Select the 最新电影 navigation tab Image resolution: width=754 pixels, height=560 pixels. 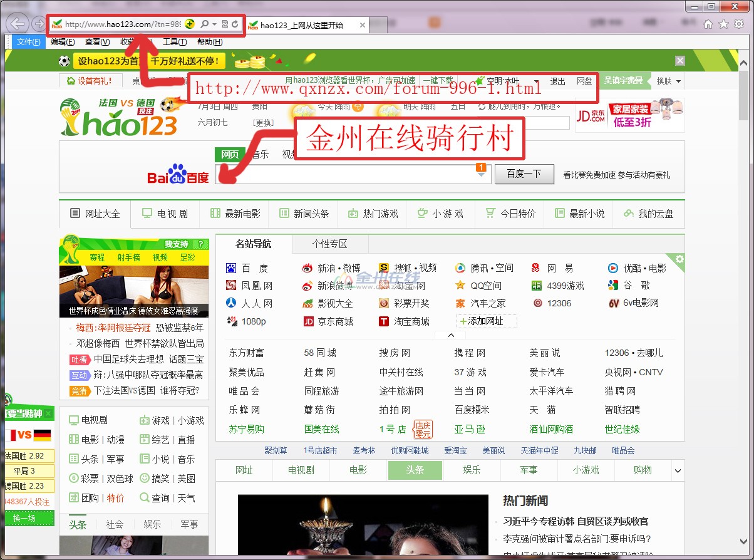click(235, 214)
